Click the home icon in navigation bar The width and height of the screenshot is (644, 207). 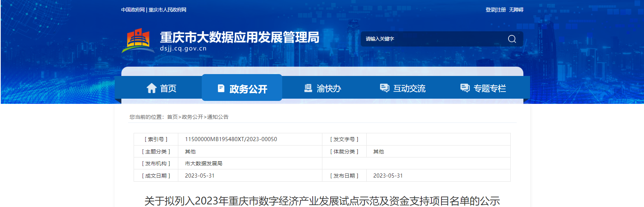[x=152, y=88]
